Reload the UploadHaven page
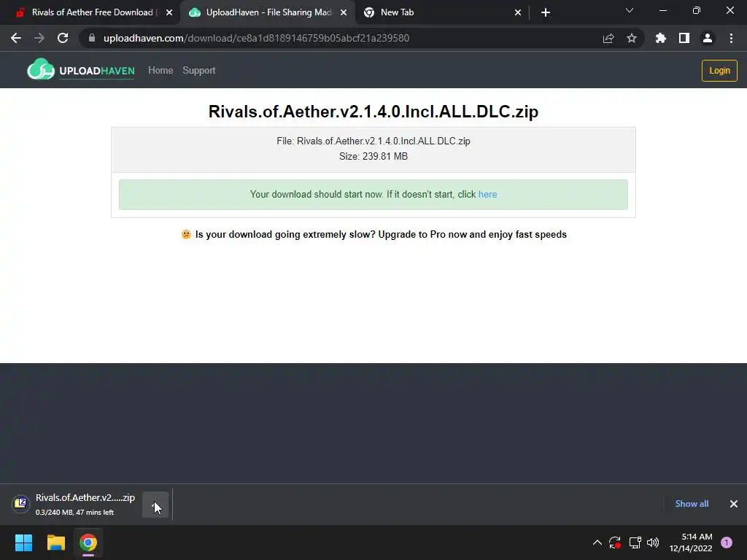This screenshot has height=560, width=747. [63, 38]
